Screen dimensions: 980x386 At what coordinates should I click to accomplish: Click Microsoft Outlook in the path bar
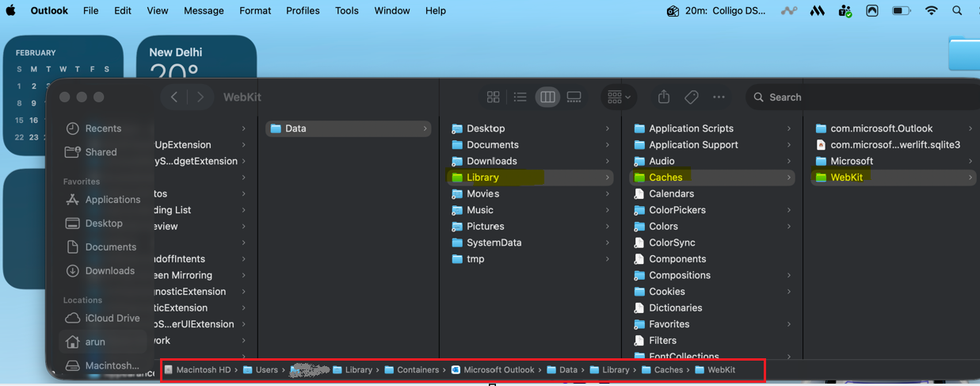[494, 370]
